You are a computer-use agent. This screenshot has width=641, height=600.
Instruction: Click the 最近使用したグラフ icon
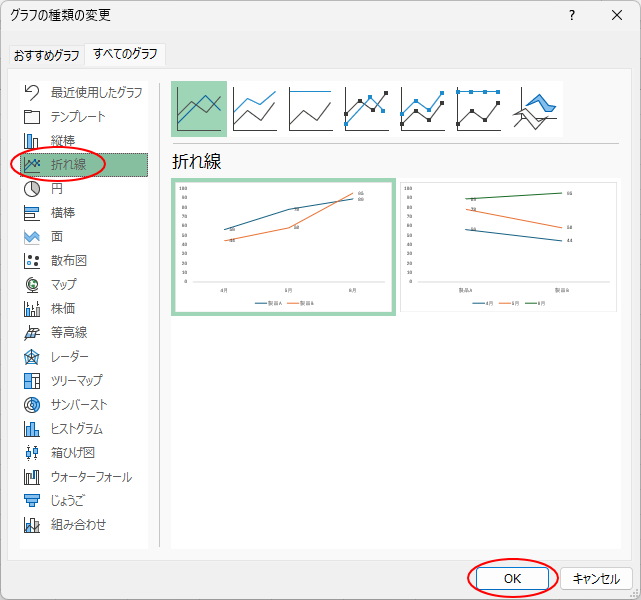tap(32, 93)
